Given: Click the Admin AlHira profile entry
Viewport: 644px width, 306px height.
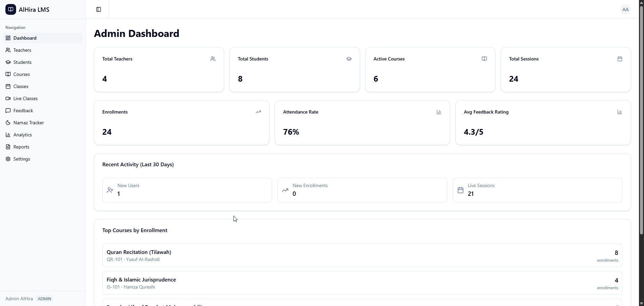Looking at the screenshot, I should point(19,299).
